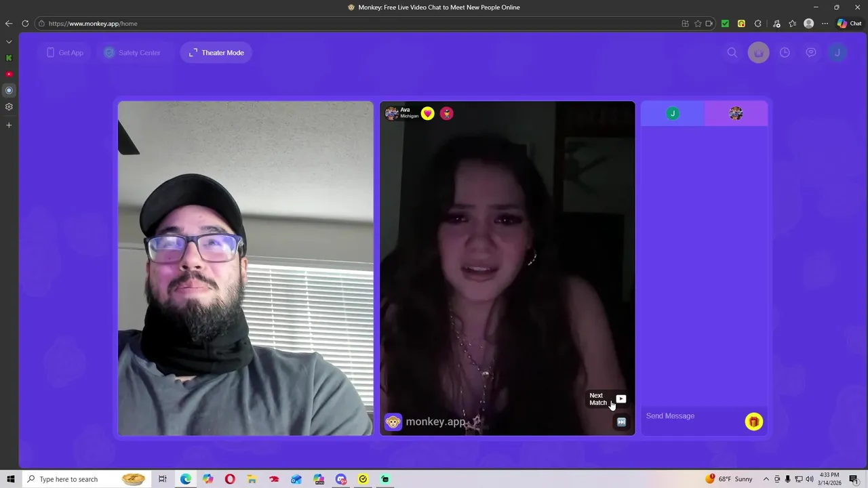Open the Windows Start menu
Viewport: 868px width, 488px height.
(x=10, y=479)
